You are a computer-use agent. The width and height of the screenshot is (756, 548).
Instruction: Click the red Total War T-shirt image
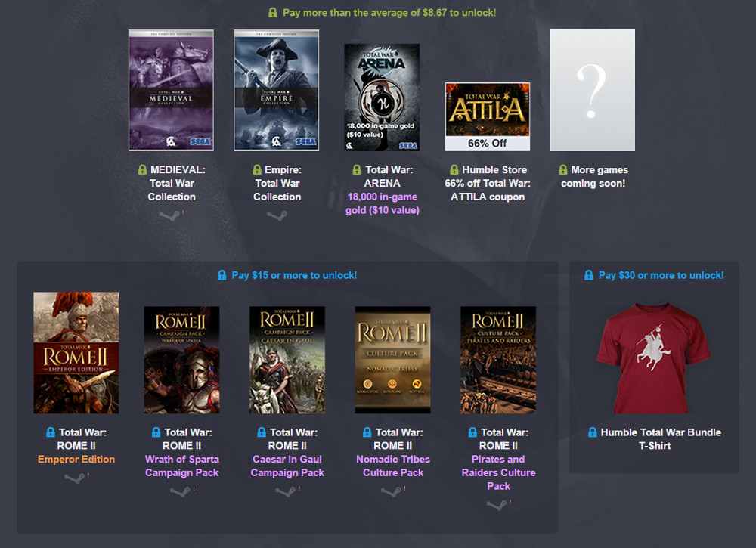[654, 358]
